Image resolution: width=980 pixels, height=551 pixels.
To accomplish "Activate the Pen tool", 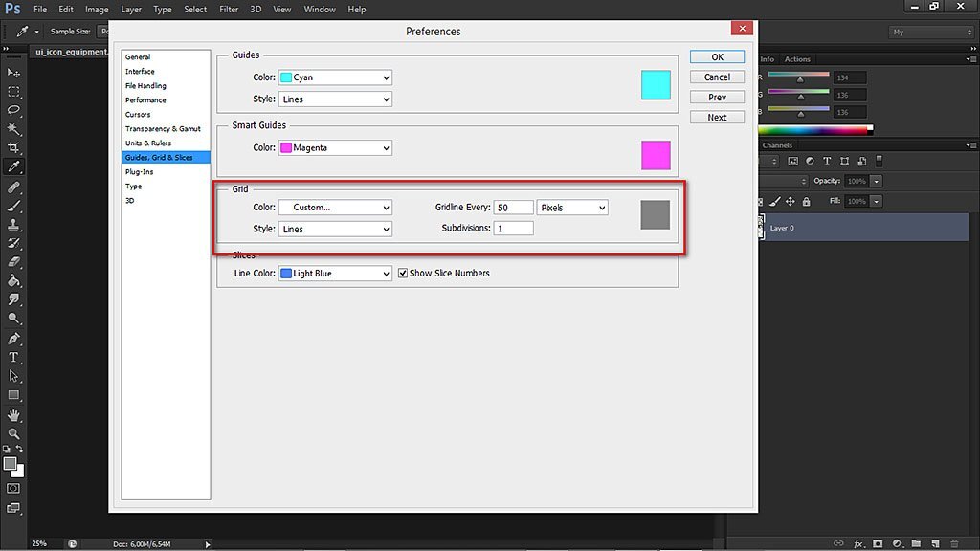I will (x=13, y=338).
